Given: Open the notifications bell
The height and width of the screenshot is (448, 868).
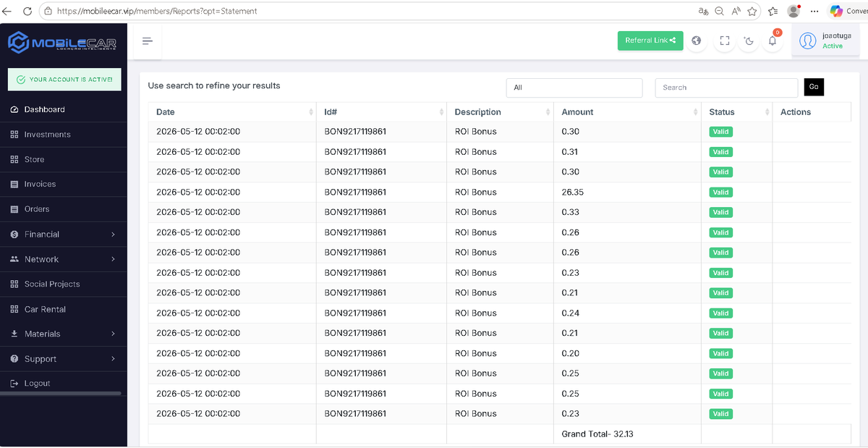Looking at the screenshot, I should [x=773, y=41].
